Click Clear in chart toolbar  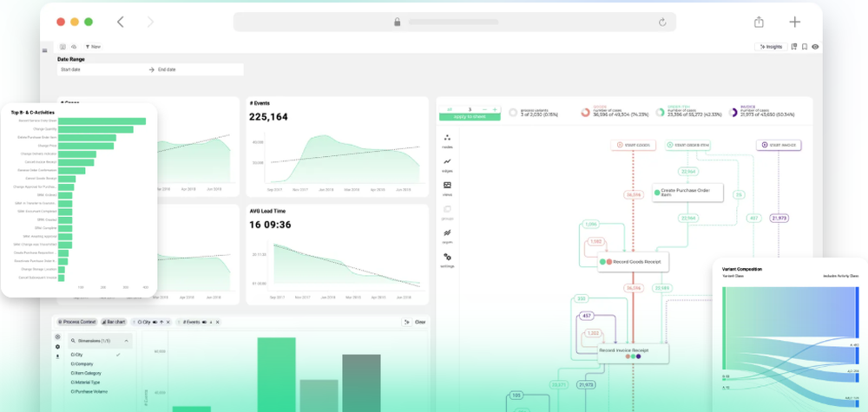420,322
